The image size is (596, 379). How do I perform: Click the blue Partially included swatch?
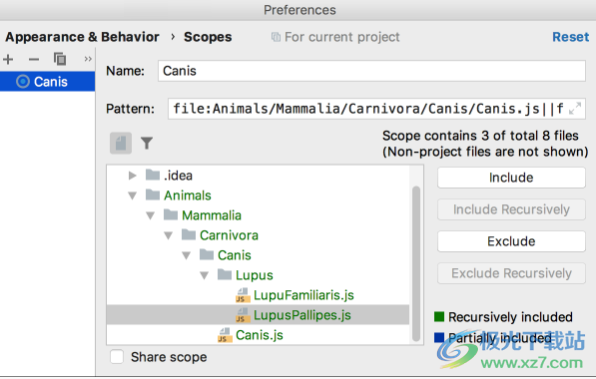tap(439, 337)
